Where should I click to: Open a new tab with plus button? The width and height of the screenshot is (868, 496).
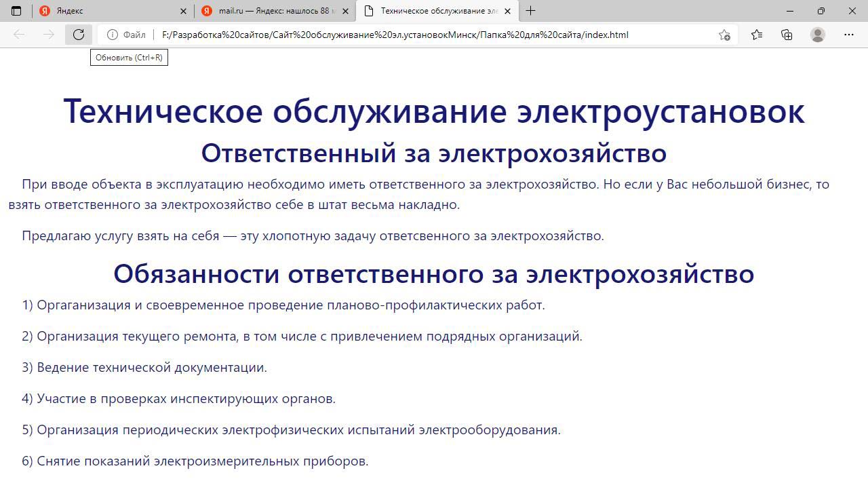pyautogui.click(x=530, y=11)
